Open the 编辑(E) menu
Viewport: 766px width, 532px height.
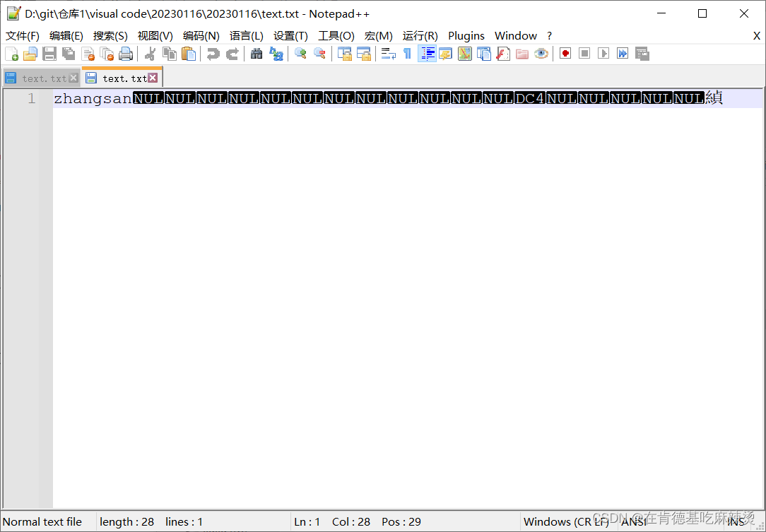click(x=66, y=35)
